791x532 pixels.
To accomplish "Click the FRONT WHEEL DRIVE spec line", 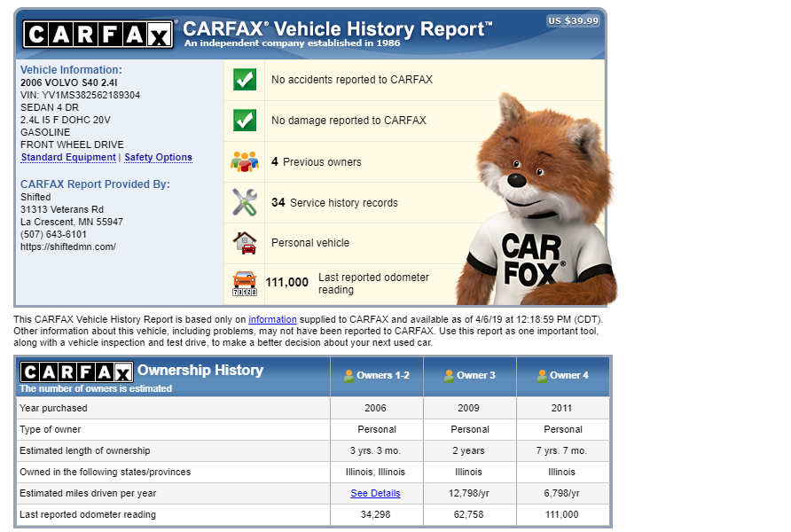I will 72,145.
